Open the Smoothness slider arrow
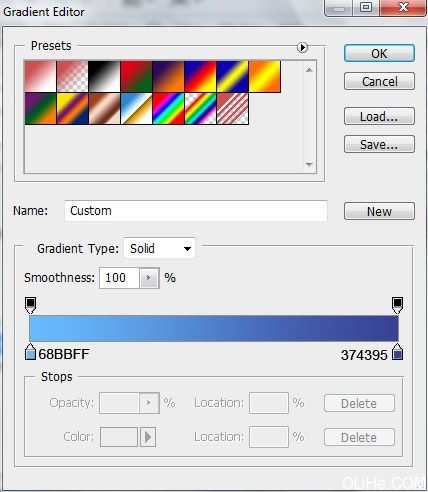Viewport: 428px width, 492px height. click(x=149, y=278)
